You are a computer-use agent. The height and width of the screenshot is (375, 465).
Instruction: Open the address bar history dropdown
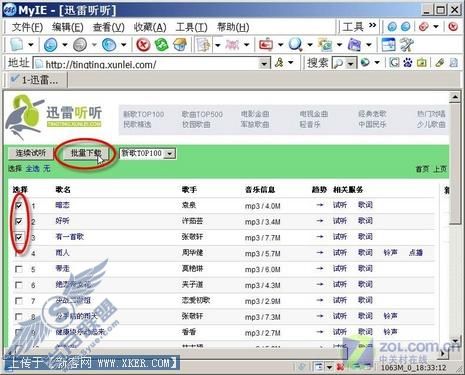265,63
